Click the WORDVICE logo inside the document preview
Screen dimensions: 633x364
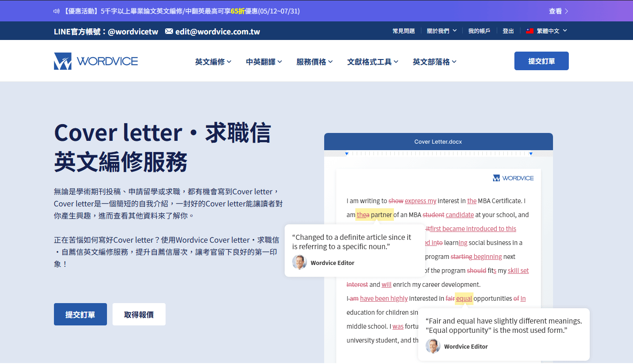tap(513, 178)
